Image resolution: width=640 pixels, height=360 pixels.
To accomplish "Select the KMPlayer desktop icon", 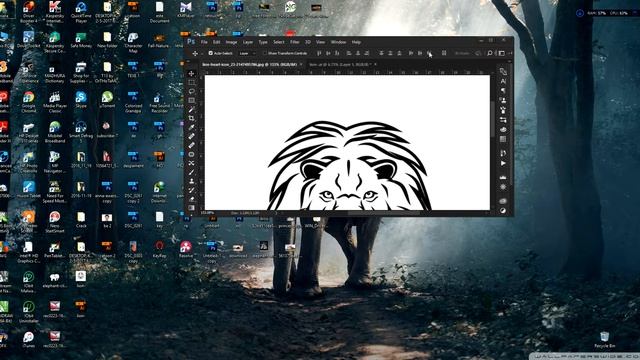I will click(186, 9).
